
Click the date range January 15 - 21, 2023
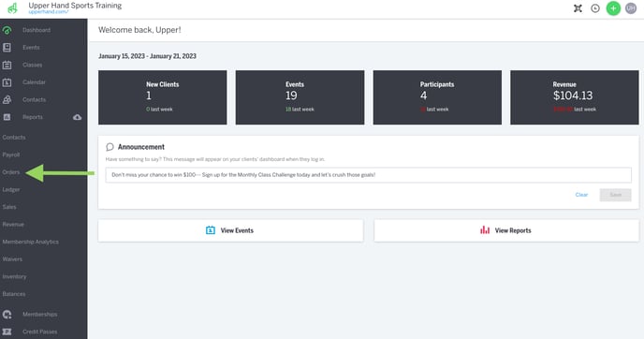point(148,56)
